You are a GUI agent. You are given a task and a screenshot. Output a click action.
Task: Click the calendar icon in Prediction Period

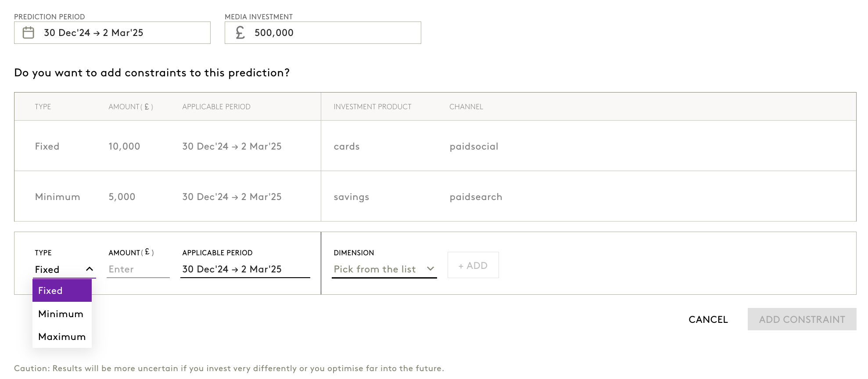point(29,33)
